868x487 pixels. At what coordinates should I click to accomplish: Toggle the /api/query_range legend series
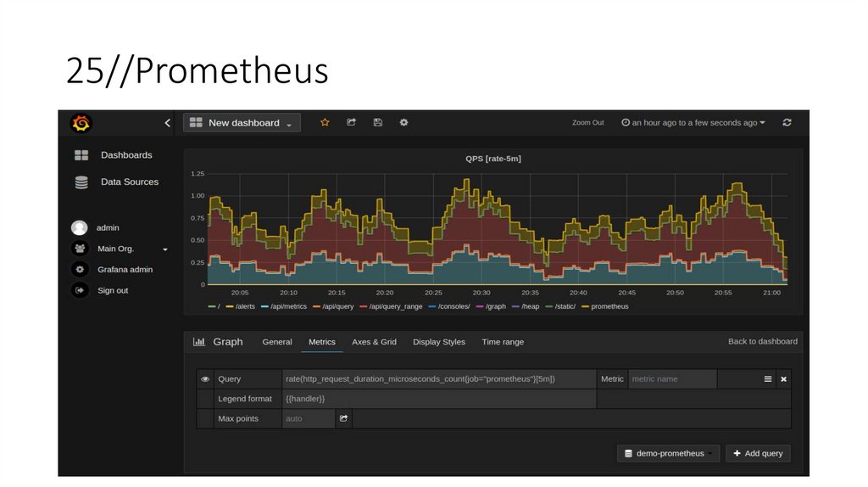[x=391, y=306]
